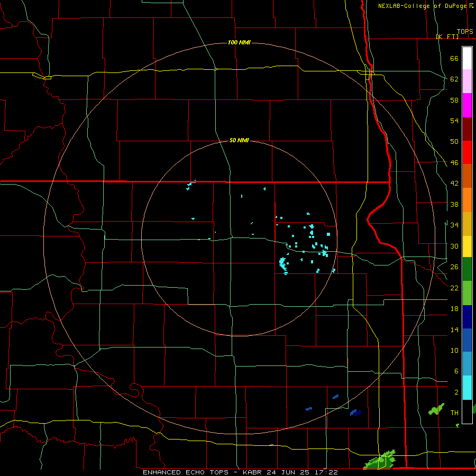Click the "42" legend value
Screen dimensions: 476x476
click(x=454, y=184)
